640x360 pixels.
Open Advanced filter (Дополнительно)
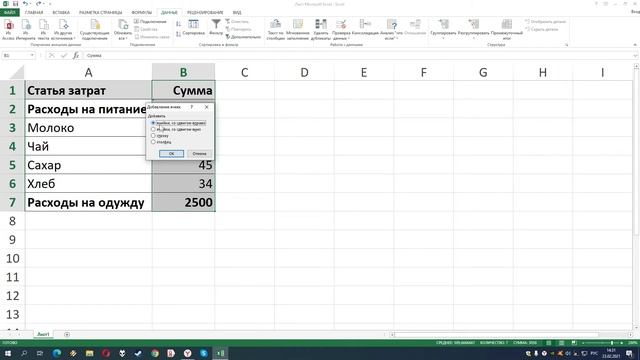coord(243,37)
